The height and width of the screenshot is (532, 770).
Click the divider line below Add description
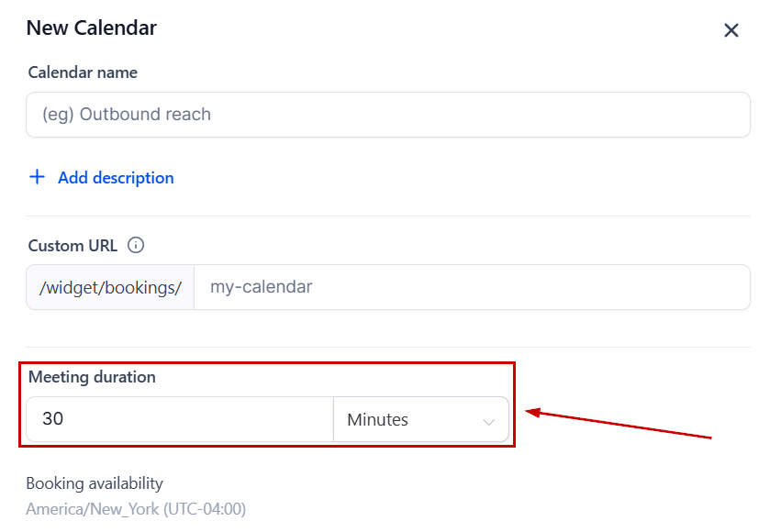pyautogui.click(x=387, y=216)
